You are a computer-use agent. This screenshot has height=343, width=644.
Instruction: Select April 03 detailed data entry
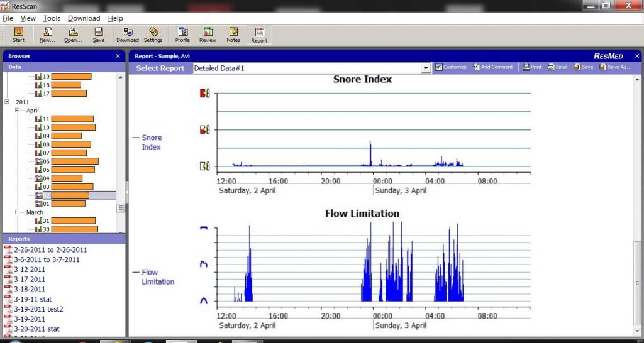(x=64, y=187)
